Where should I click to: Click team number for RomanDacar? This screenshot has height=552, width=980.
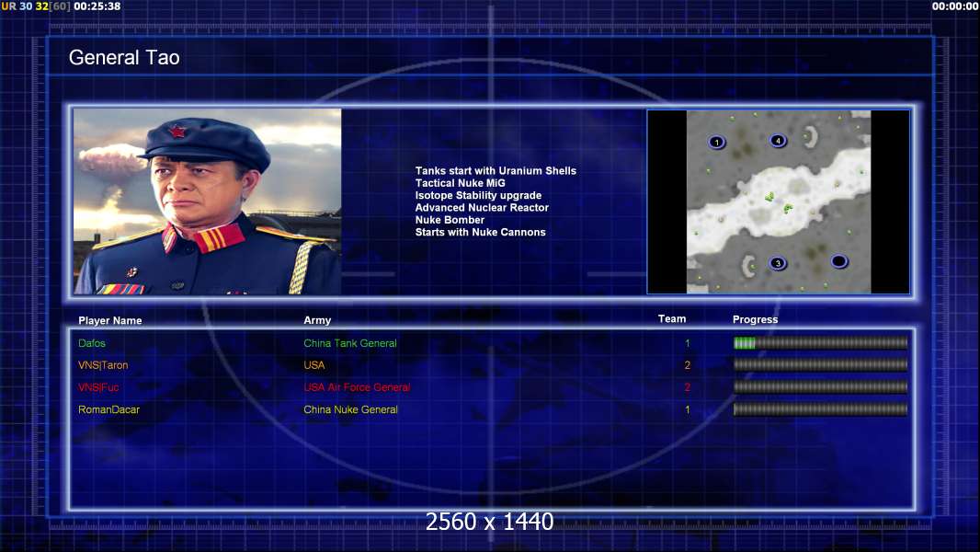tap(688, 409)
